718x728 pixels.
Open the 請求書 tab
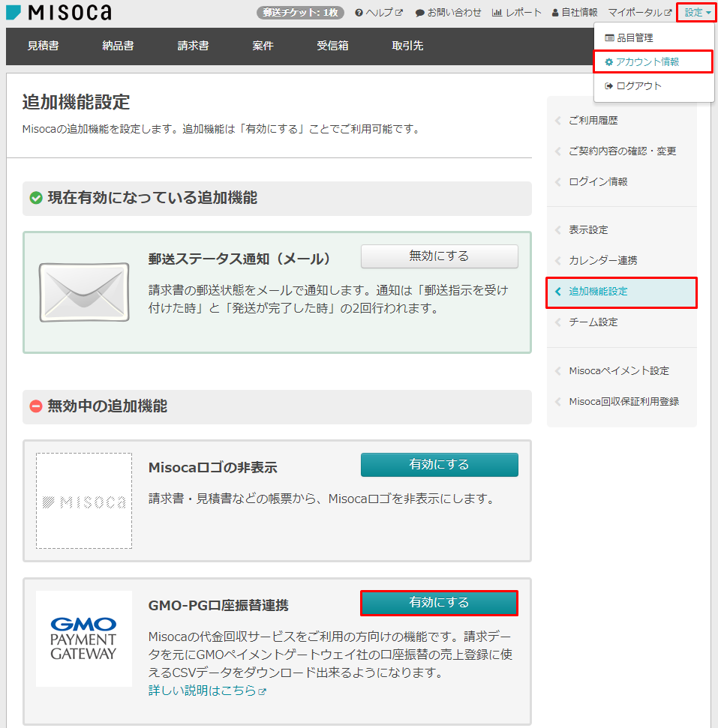(194, 46)
